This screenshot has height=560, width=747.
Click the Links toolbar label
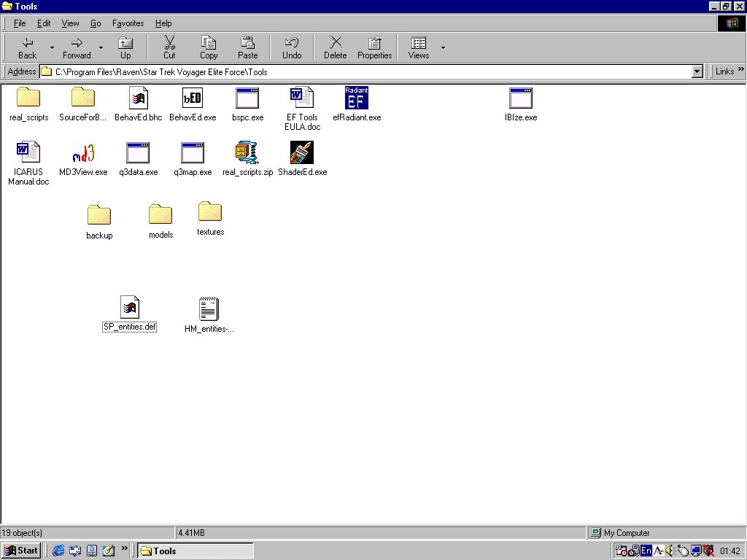(x=724, y=71)
